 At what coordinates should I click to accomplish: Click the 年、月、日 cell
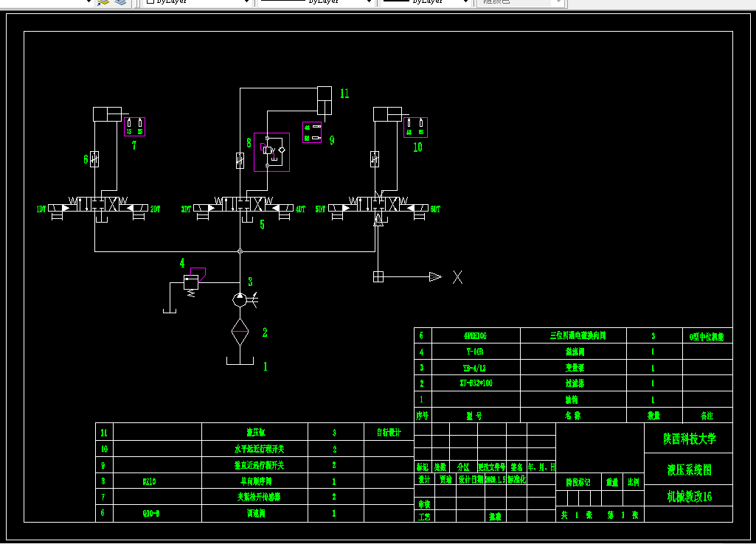tap(541, 467)
